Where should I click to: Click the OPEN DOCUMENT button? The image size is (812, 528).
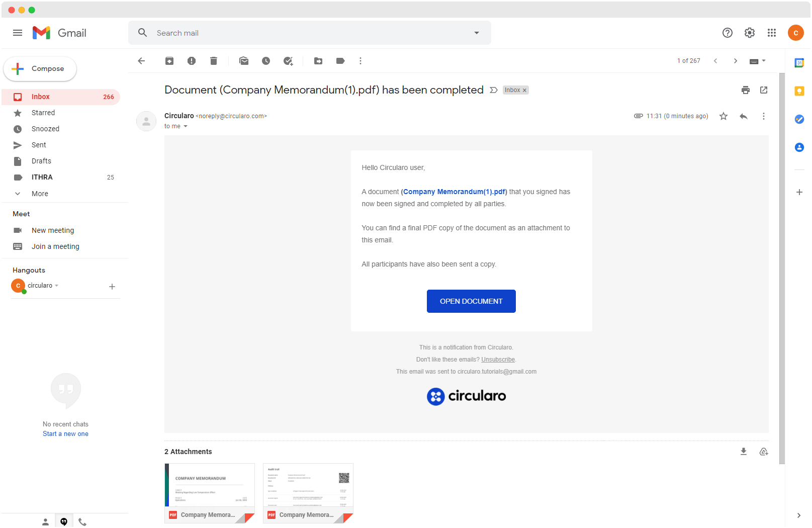point(471,301)
